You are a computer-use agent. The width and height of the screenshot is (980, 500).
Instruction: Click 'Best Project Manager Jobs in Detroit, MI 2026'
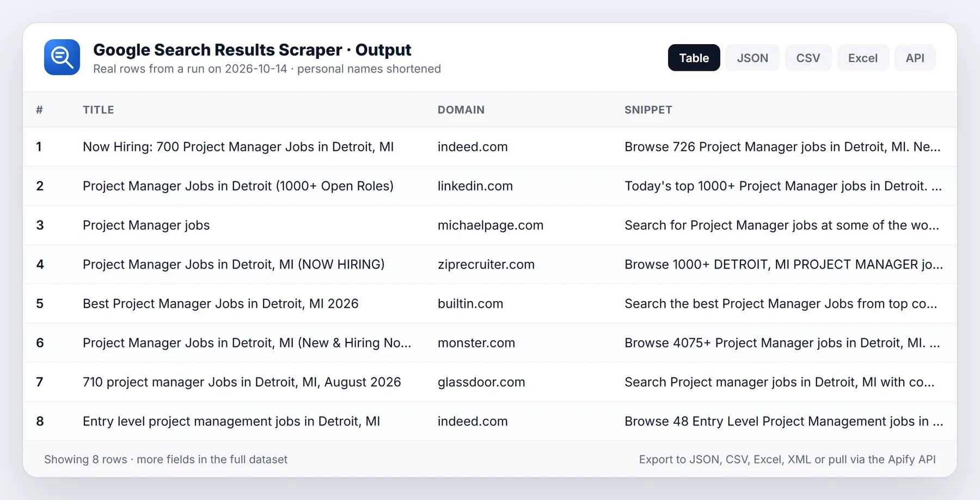[x=220, y=303]
